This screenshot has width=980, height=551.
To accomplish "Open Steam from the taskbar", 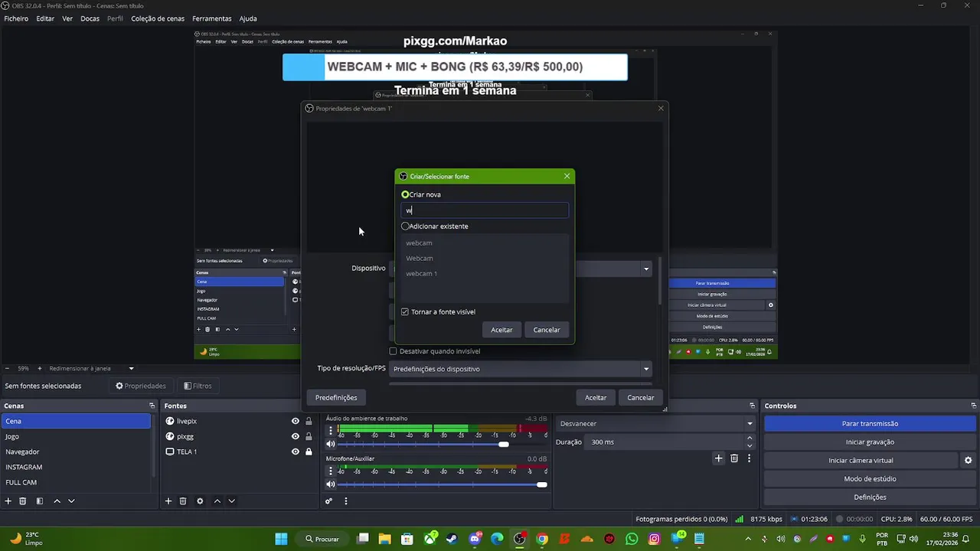I will [452, 539].
